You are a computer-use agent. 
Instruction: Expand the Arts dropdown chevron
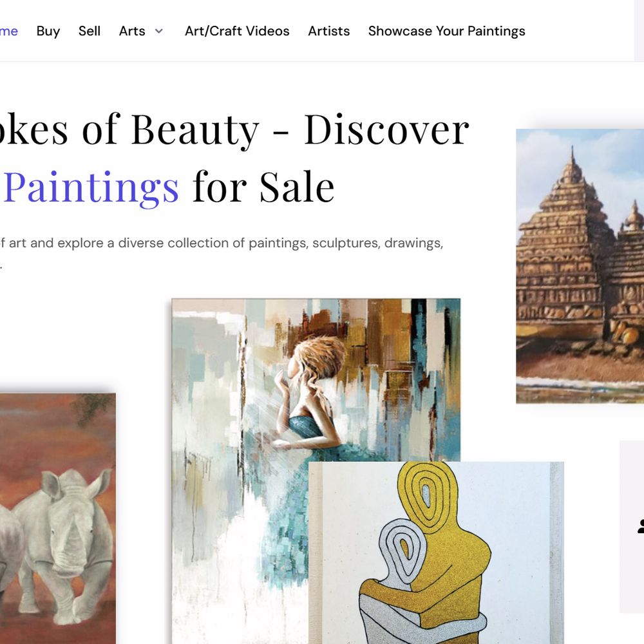coord(159,31)
